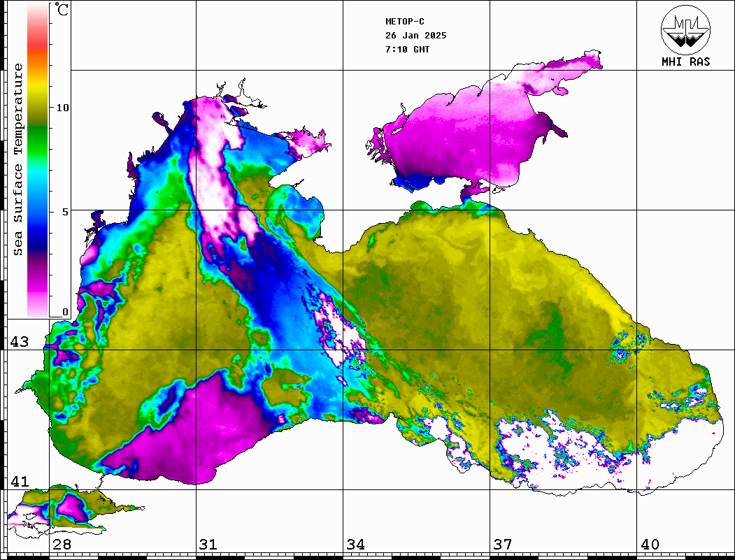735x560 pixels.
Task: Click longitude label 40
Action: (650, 544)
